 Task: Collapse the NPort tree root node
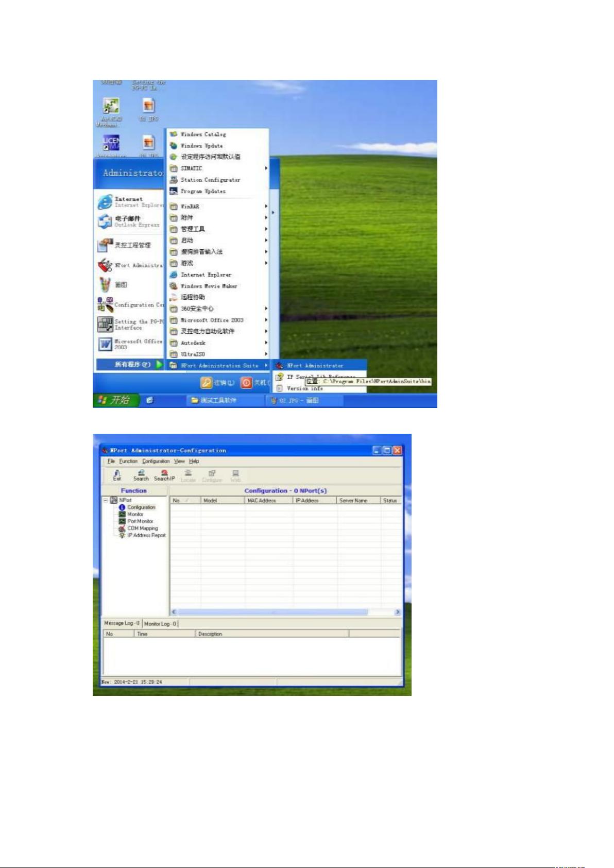pos(106,500)
